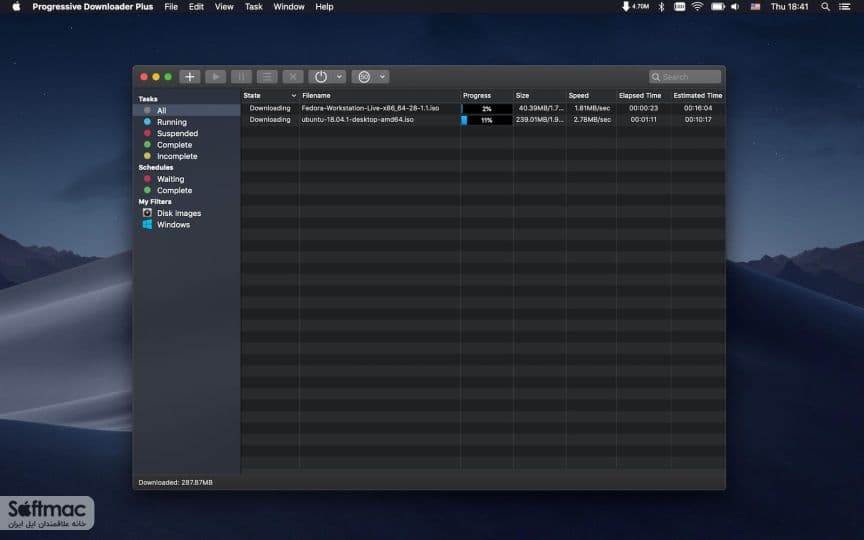
Task: Open the Windows filter
Action: click(x=173, y=225)
